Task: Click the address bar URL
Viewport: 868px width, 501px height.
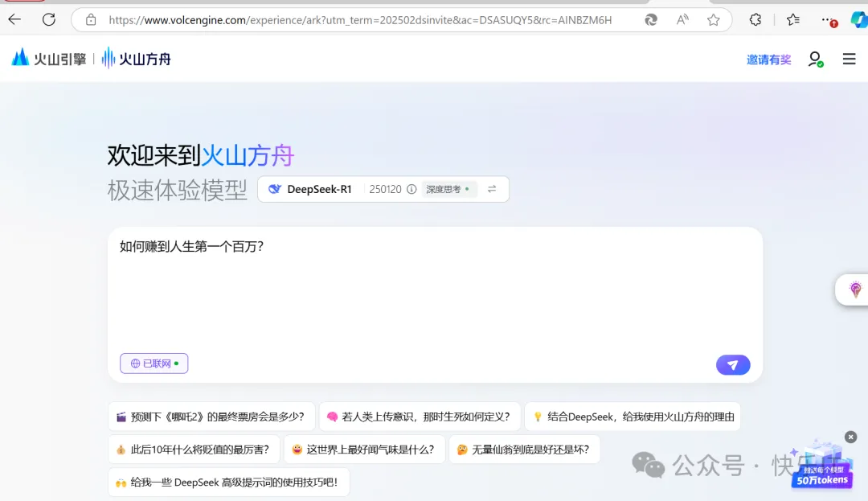Action: [x=360, y=20]
